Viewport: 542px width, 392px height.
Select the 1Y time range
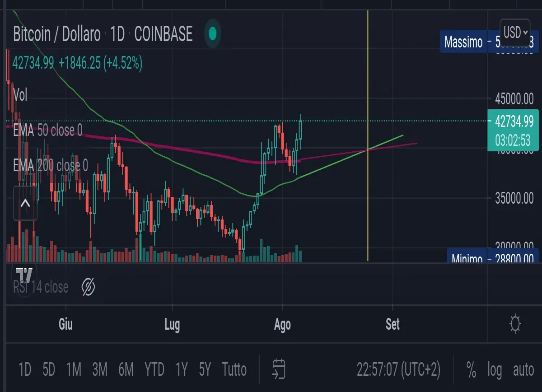(x=181, y=370)
